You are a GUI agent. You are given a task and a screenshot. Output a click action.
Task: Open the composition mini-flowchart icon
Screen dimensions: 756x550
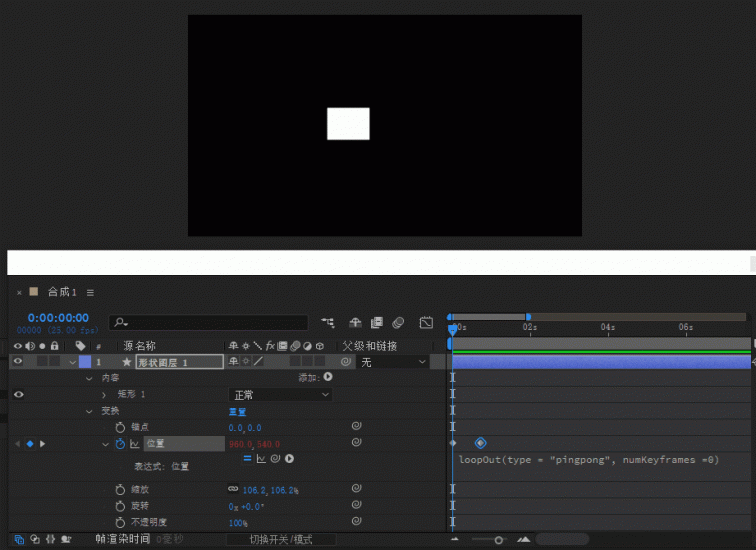pos(328,322)
